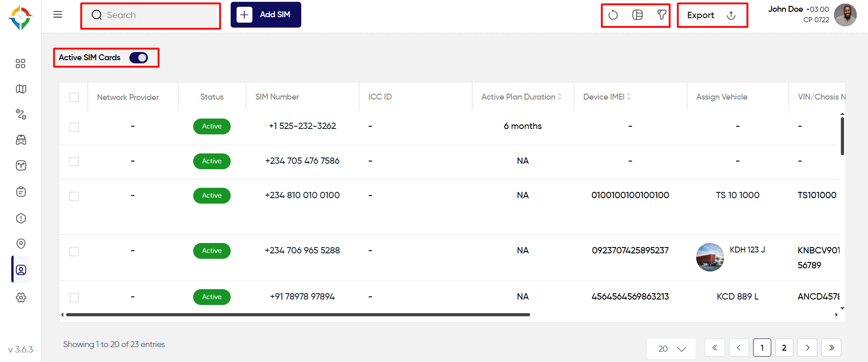868x362 pixels.
Task: Click the horizontal table scrollbar
Action: click(x=298, y=314)
